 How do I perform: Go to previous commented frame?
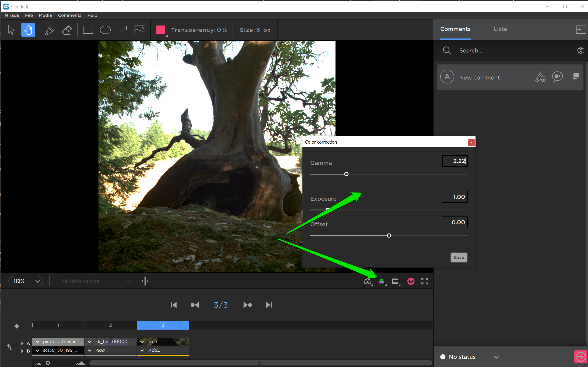(x=195, y=305)
